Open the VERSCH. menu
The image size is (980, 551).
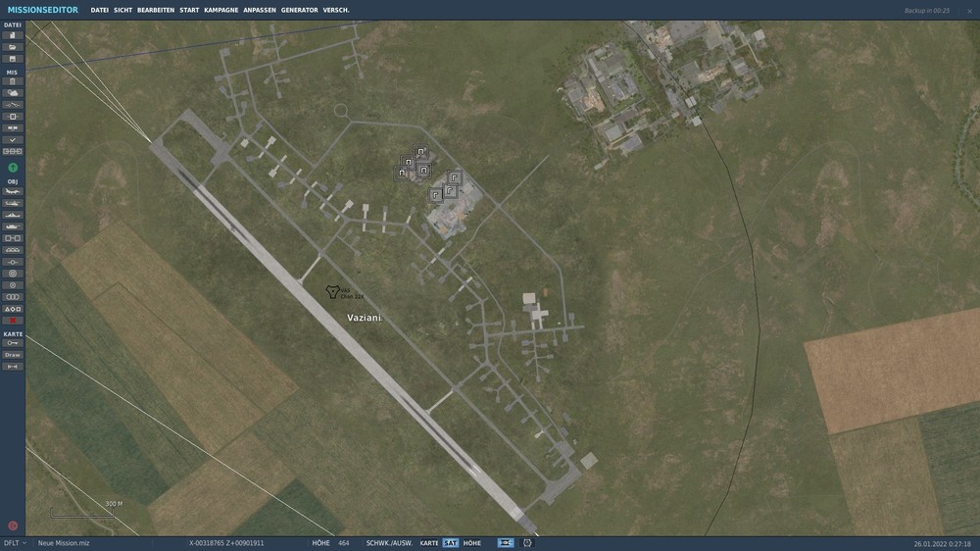click(x=336, y=10)
